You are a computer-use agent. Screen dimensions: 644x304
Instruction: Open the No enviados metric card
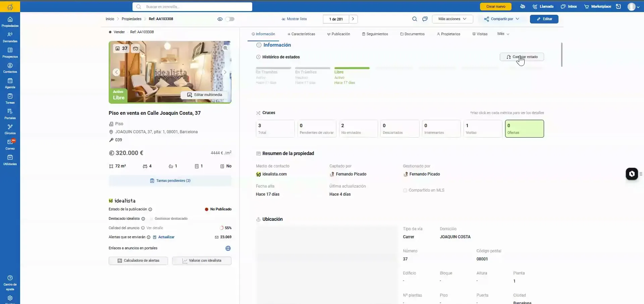click(358, 129)
